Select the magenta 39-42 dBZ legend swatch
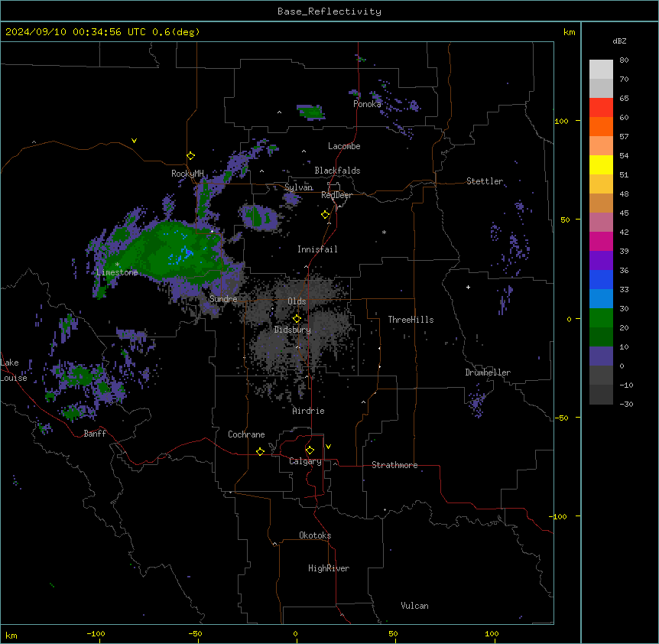 coord(601,241)
